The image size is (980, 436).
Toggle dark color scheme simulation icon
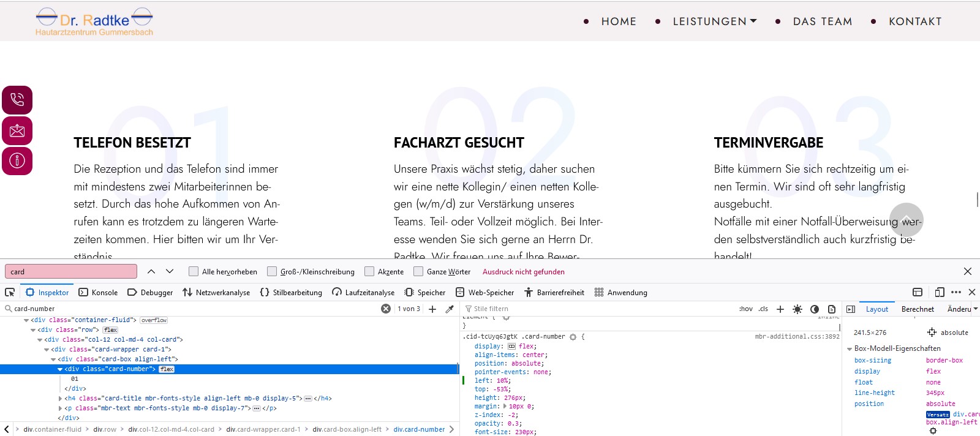[815, 309]
